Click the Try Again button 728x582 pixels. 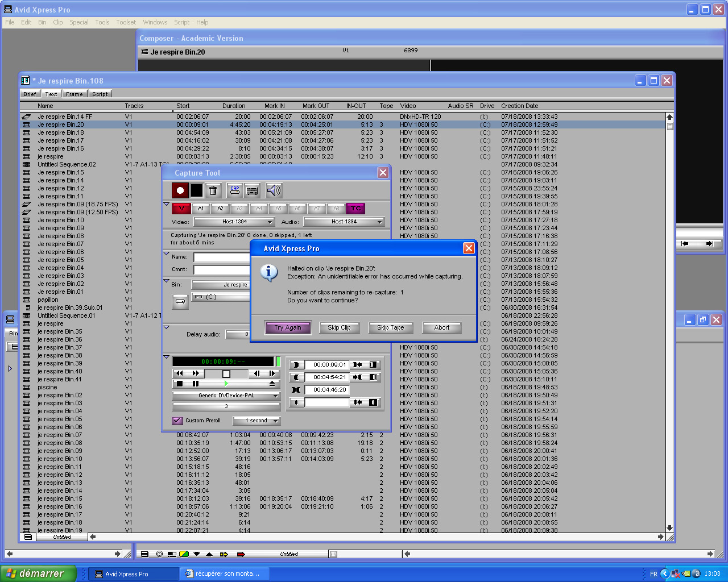(288, 327)
